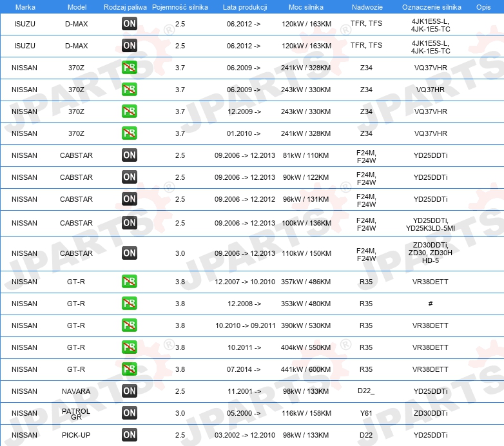This screenshot has height=446, width=504.
Task: Click petrol PB icon for GT-R 357kW row
Action: pyautogui.click(x=129, y=282)
